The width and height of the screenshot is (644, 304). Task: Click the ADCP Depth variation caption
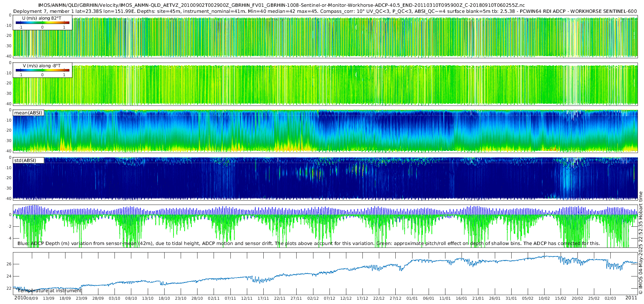click(x=308, y=244)
